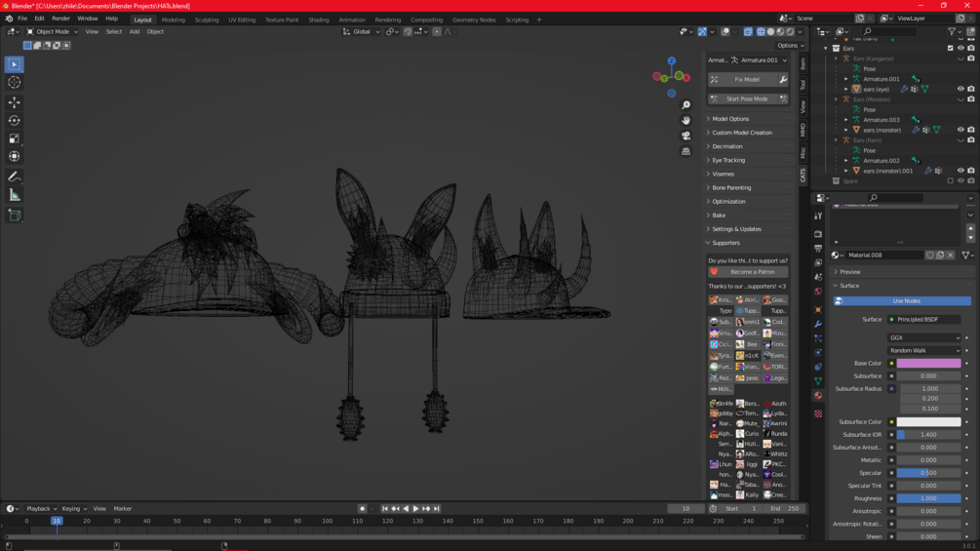Viewport: 980px width, 551px height.
Task: Activate the Move tool
Action: point(14,102)
